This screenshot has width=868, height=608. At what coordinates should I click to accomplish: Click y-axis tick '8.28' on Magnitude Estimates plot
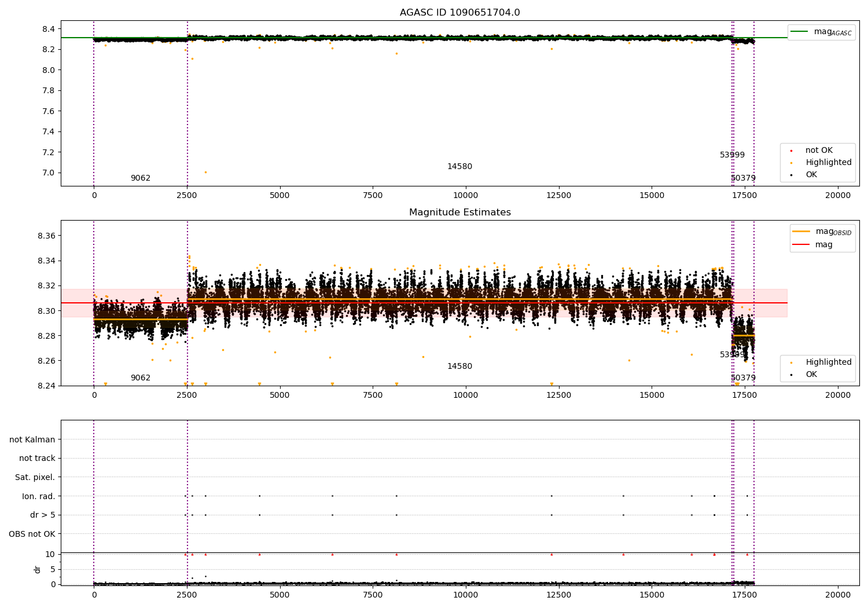pyautogui.click(x=46, y=336)
